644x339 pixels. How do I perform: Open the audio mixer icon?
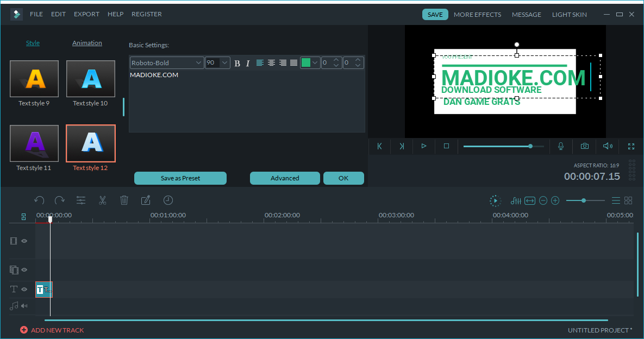[516, 200]
